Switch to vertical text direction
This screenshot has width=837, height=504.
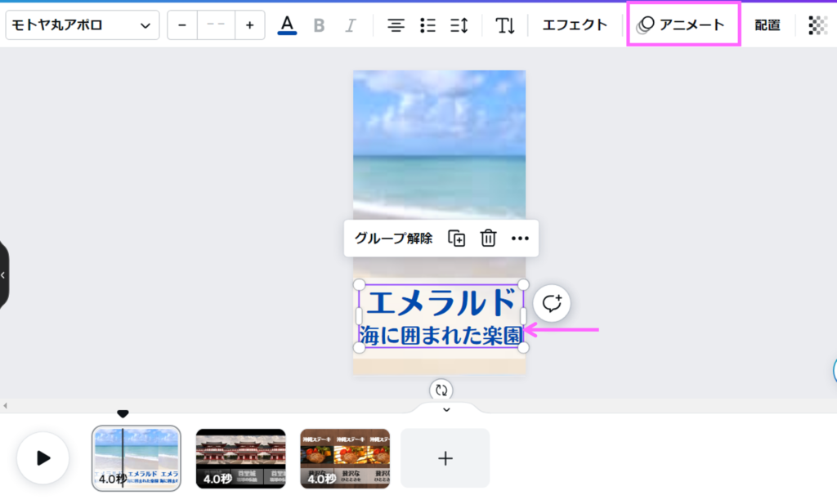pos(505,25)
